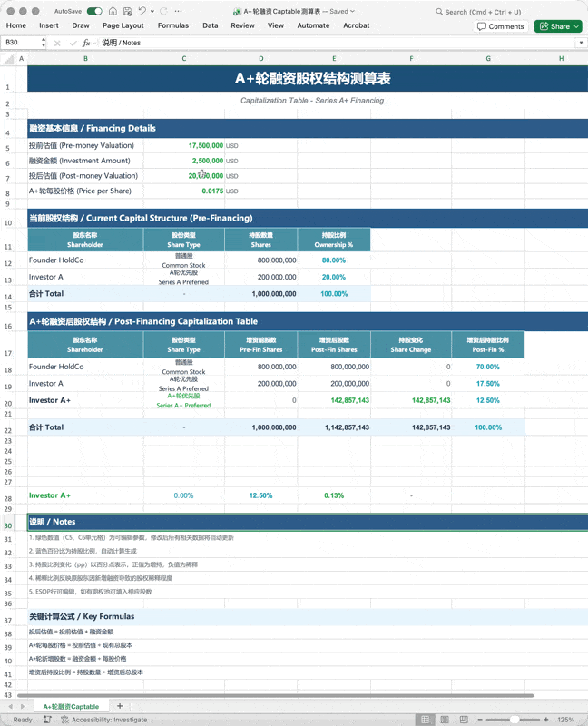This screenshot has width=588, height=726.
Task: Open the Automate ribbon tab
Action: (313, 25)
